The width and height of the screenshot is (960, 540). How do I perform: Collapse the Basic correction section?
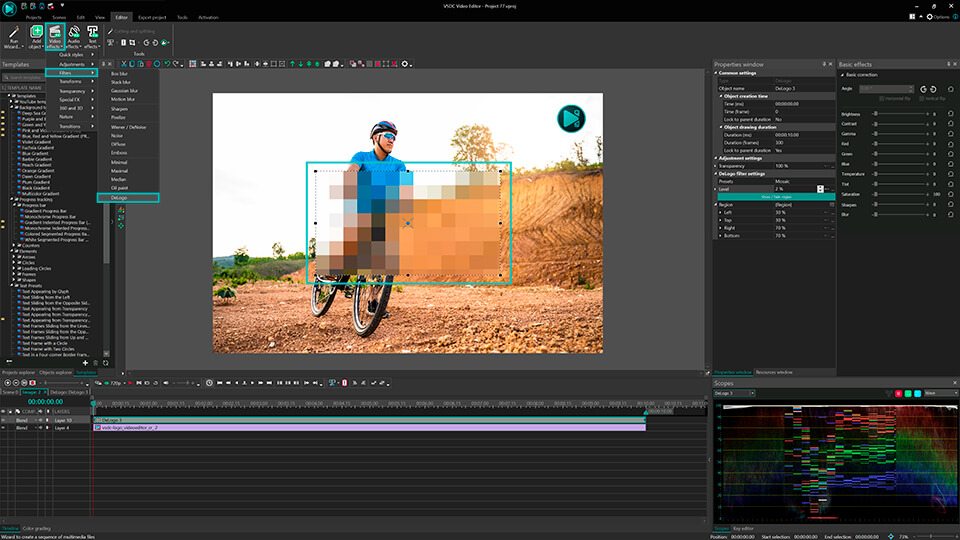click(842, 75)
